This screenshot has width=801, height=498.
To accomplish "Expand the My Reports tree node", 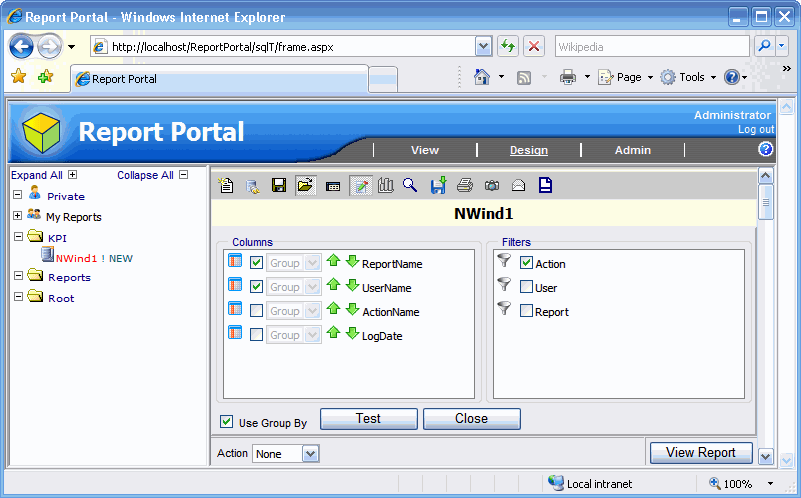I will coord(17,216).
